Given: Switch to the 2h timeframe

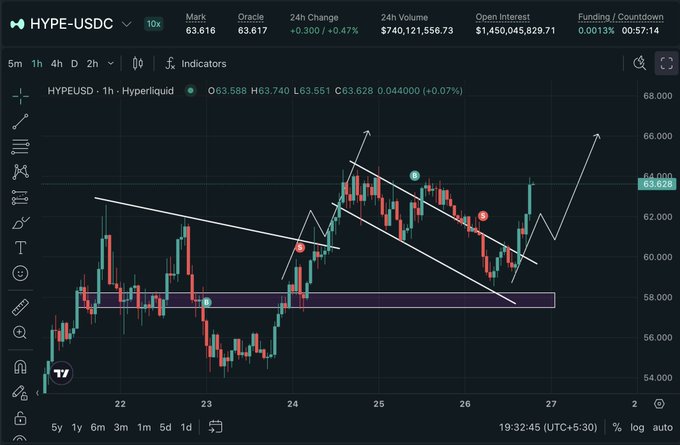Looking at the screenshot, I should [92, 64].
